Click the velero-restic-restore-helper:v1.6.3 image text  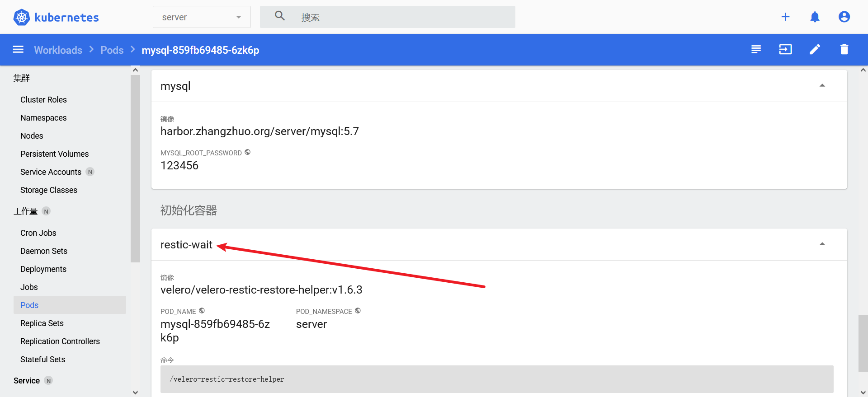point(261,290)
